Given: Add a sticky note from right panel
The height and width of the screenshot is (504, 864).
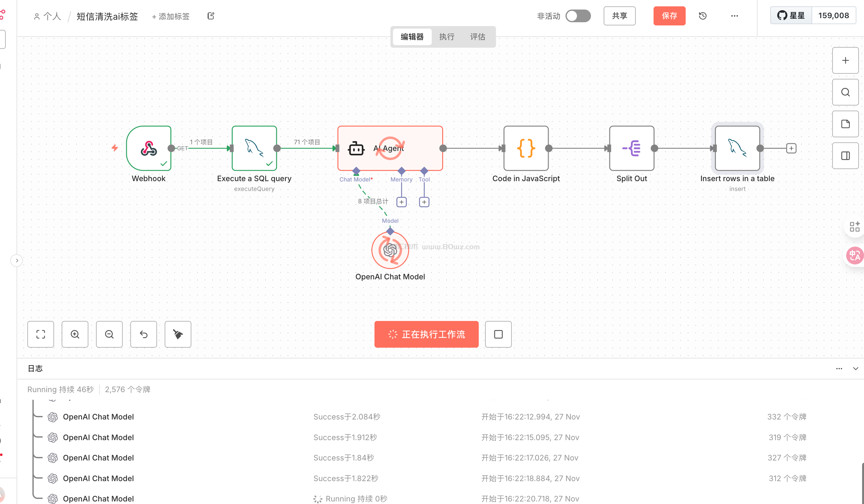Looking at the screenshot, I should [x=845, y=124].
